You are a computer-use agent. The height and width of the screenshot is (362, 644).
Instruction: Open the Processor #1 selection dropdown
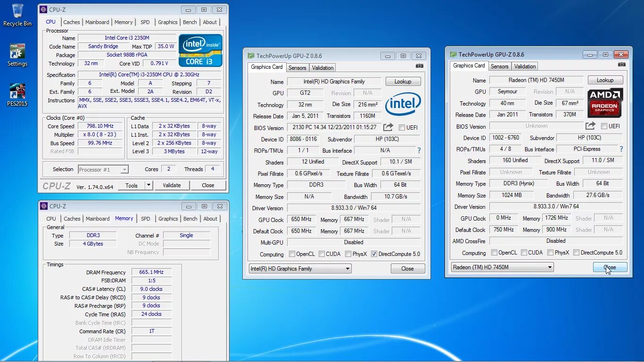(x=103, y=169)
